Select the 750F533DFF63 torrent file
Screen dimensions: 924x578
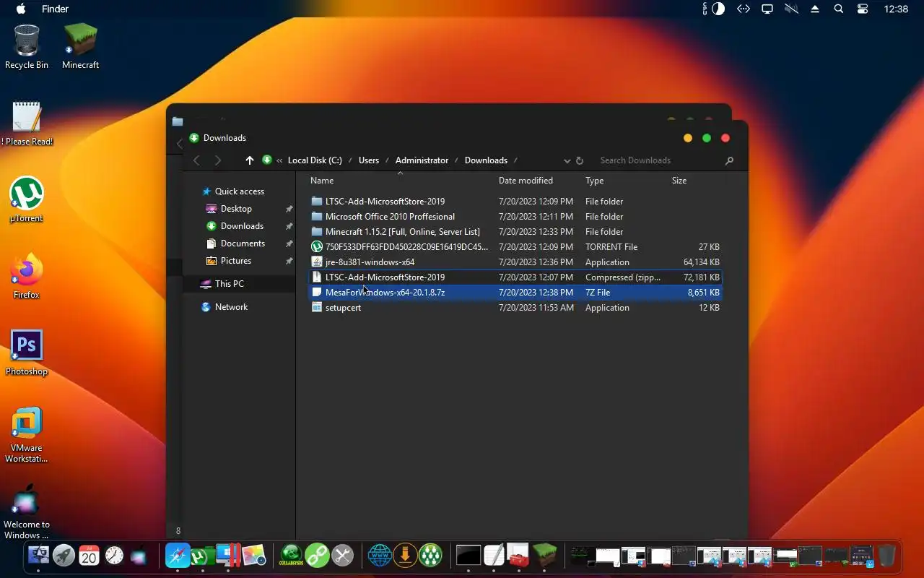(515, 247)
